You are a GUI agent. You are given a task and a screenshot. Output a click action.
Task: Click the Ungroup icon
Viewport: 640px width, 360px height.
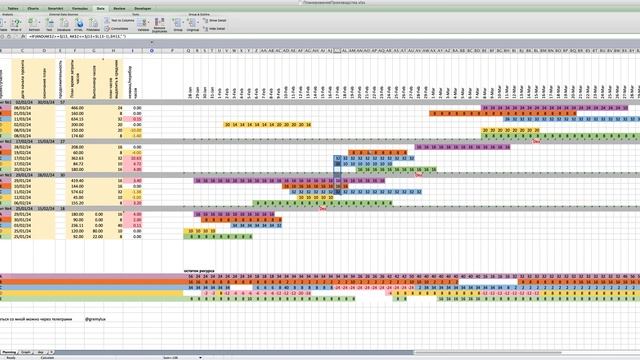point(192,23)
